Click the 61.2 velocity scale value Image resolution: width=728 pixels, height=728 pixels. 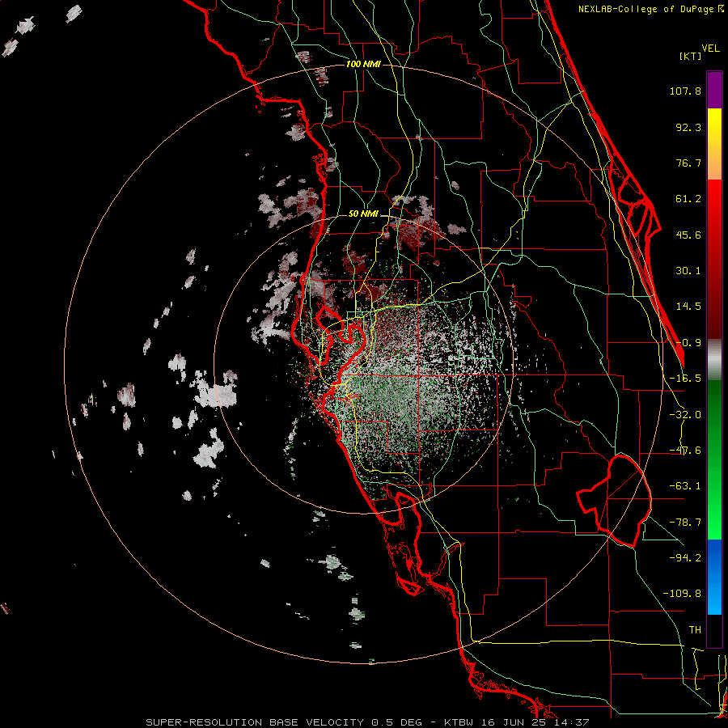pyautogui.click(x=688, y=199)
